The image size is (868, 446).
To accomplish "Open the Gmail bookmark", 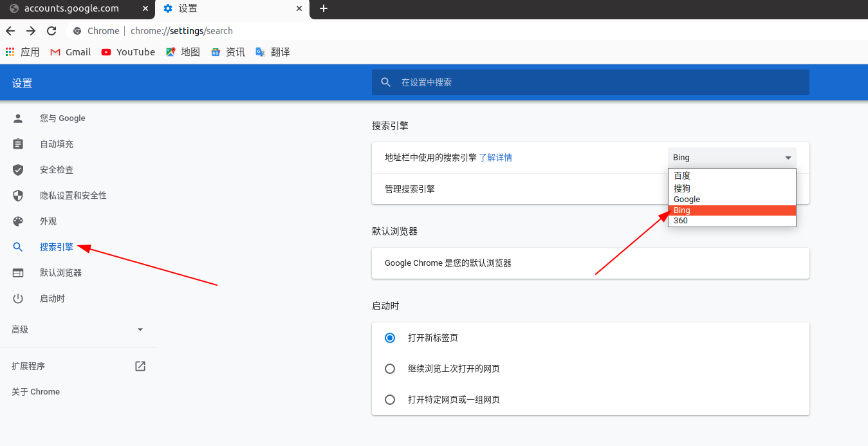I will click(x=71, y=52).
